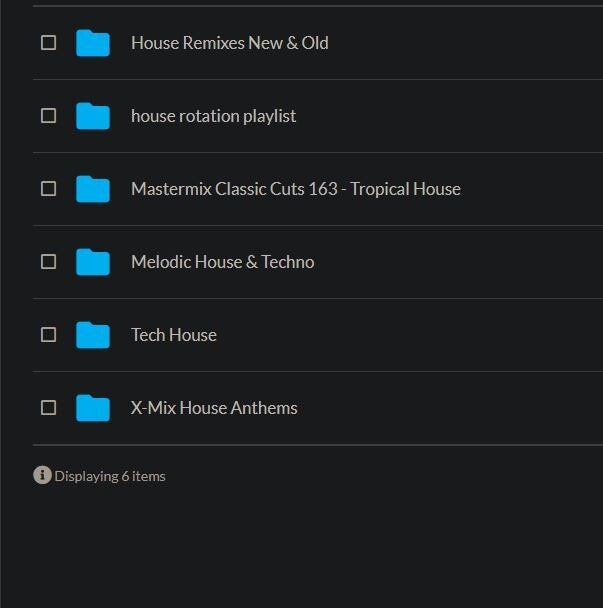Click the Displaying 6 items status text
The image size is (603, 608).
click(x=110, y=476)
